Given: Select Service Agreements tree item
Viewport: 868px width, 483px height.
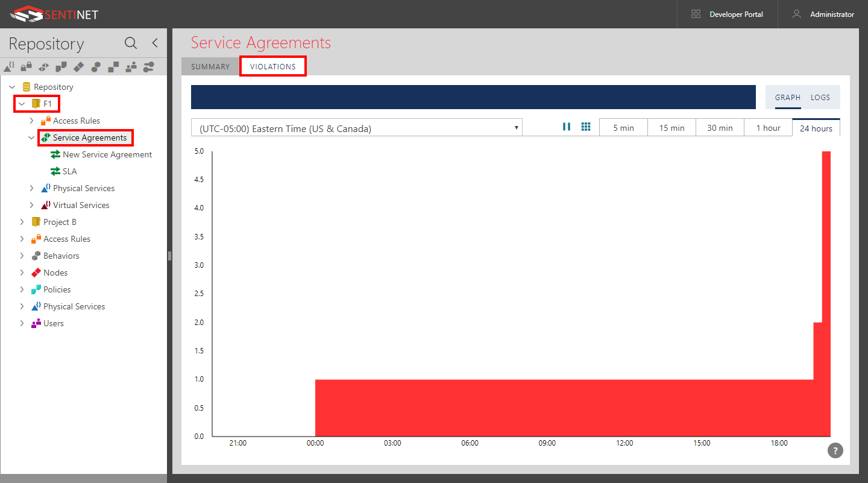Looking at the screenshot, I should click(x=90, y=137).
